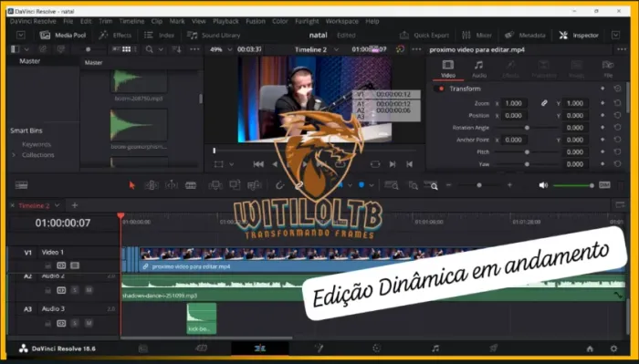Open the Playback menu
The width and height of the screenshot is (639, 364).
[x=225, y=21]
